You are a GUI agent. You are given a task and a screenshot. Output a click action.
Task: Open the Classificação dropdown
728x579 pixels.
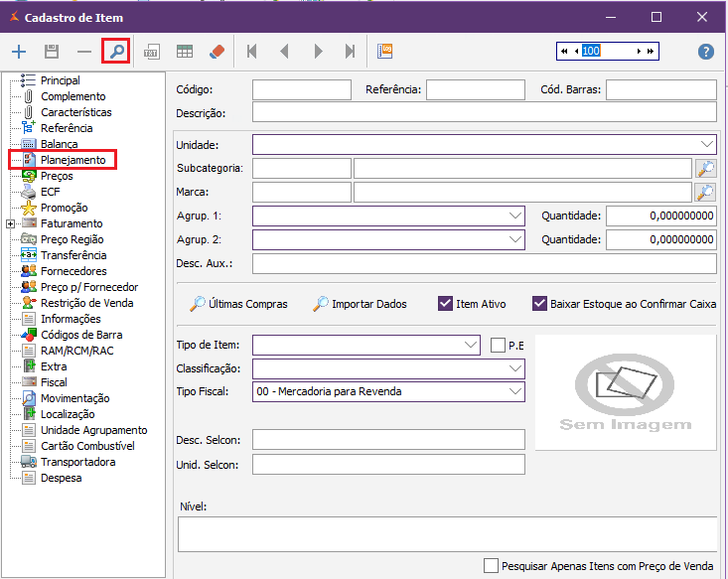pos(514,368)
